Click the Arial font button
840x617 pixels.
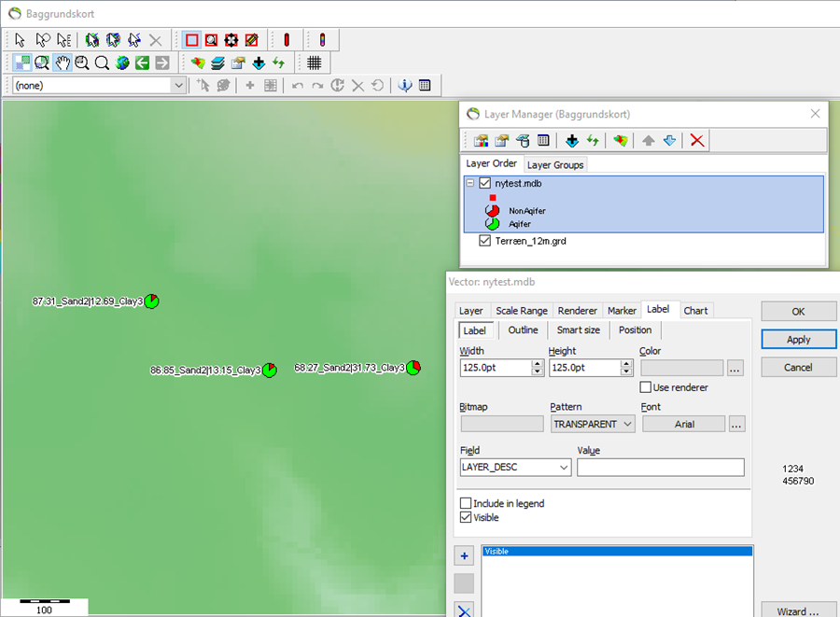point(683,424)
